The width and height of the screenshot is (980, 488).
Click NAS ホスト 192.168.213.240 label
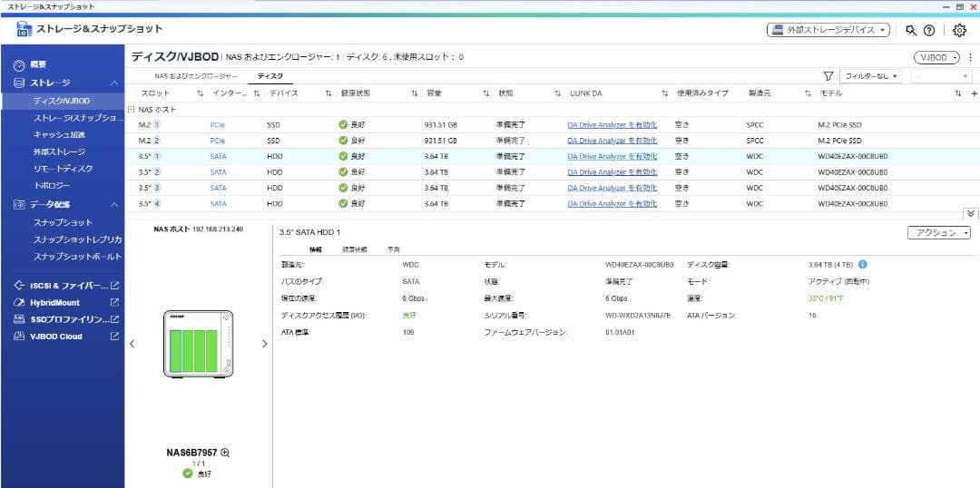pos(198,229)
